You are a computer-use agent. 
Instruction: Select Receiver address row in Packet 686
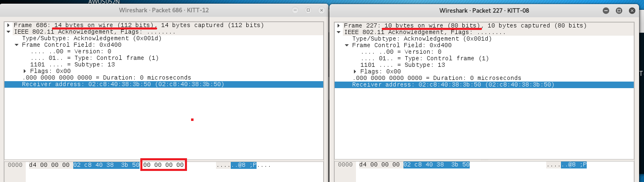click(x=123, y=84)
